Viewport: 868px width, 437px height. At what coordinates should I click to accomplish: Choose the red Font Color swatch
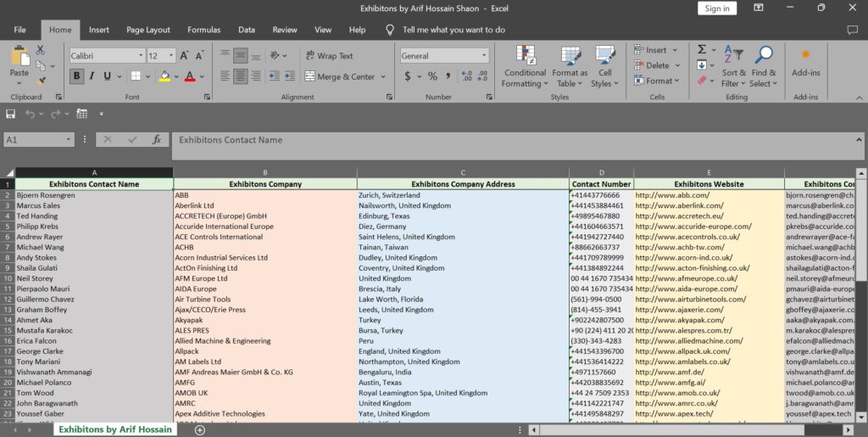[190, 76]
